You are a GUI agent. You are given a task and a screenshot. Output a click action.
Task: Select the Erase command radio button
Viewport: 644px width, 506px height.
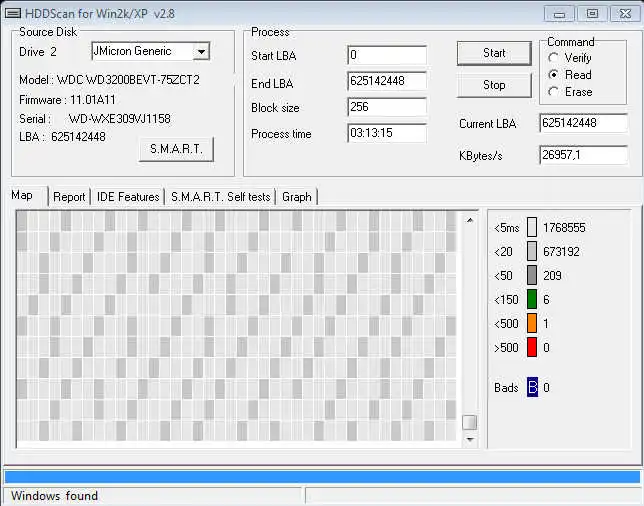pyautogui.click(x=554, y=92)
